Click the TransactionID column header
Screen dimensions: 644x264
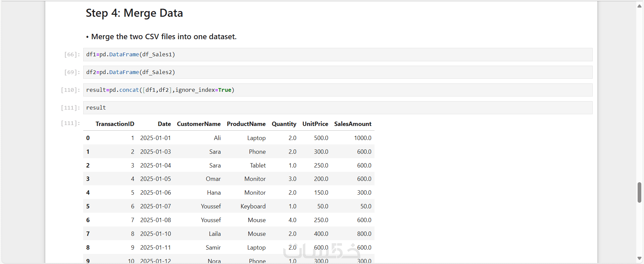point(115,124)
